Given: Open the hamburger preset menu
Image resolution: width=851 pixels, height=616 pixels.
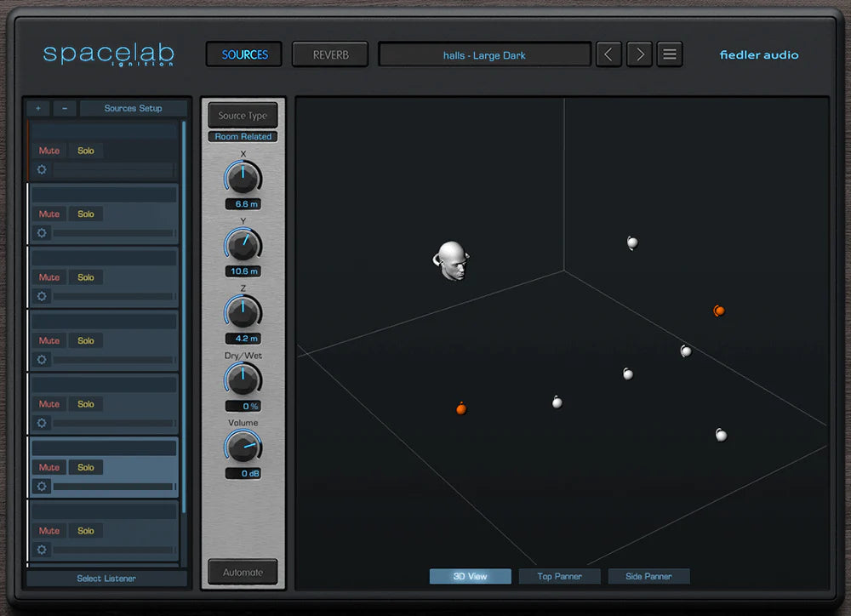Looking at the screenshot, I should pos(670,54).
